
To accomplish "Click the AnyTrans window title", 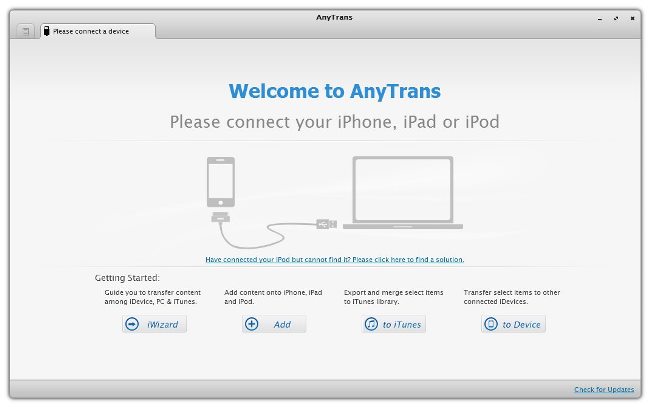I will tap(334, 17).
